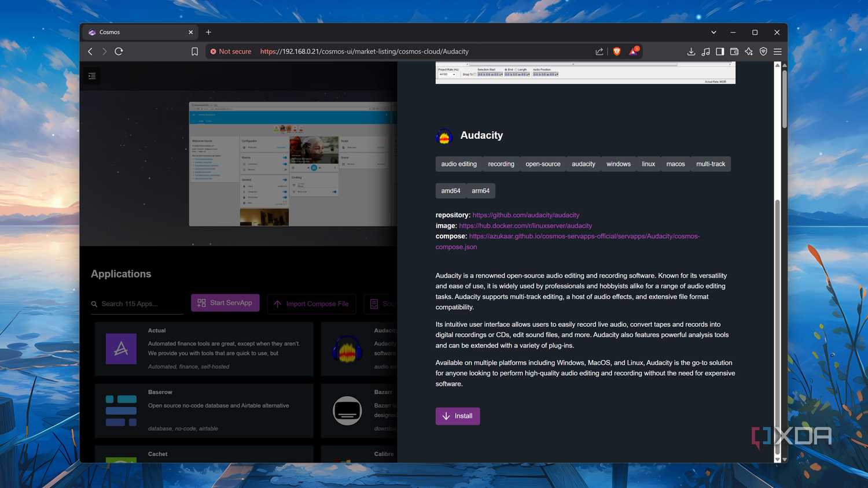
Task: Click the Import Compose File button
Action: pos(311,304)
